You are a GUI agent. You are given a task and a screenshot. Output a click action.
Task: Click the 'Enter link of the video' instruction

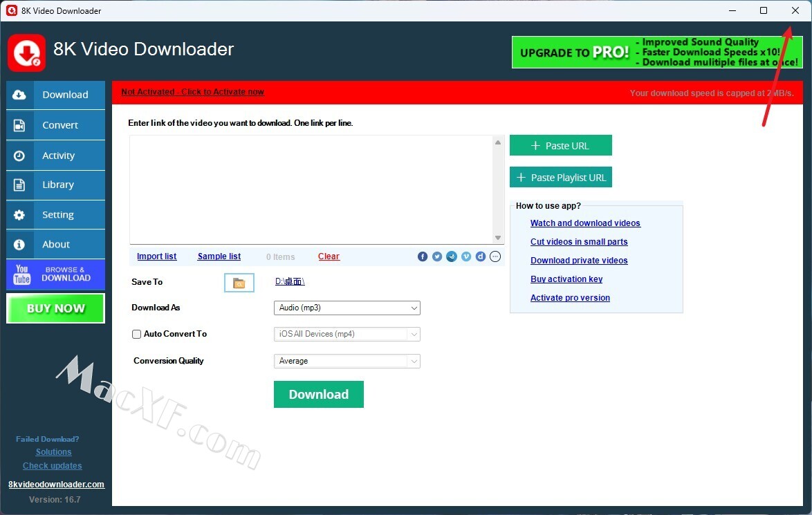tap(240, 123)
